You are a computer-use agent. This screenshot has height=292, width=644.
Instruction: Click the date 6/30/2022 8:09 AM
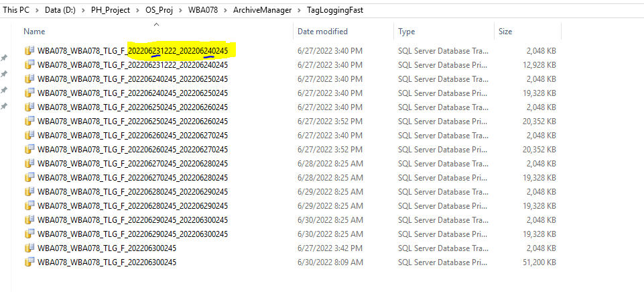tap(330, 262)
